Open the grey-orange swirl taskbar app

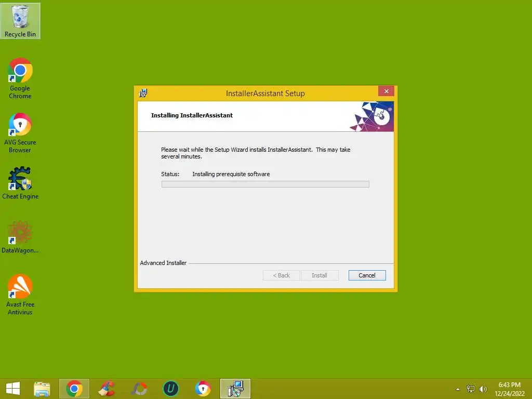point(139,389)
